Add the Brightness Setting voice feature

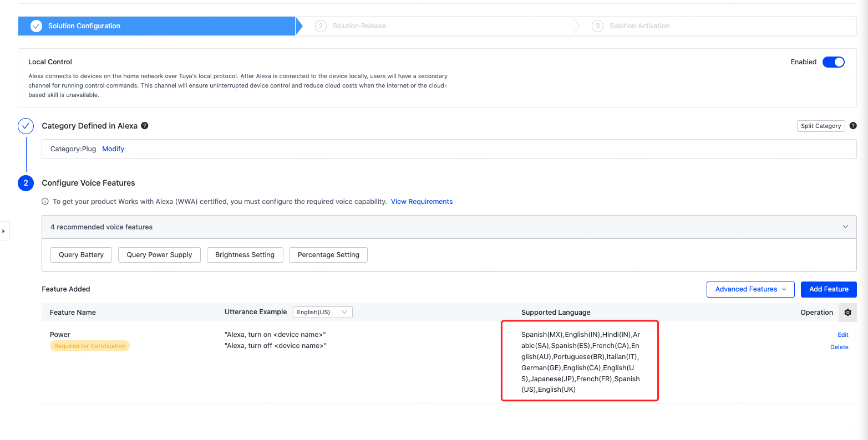(x=245, y=255)
